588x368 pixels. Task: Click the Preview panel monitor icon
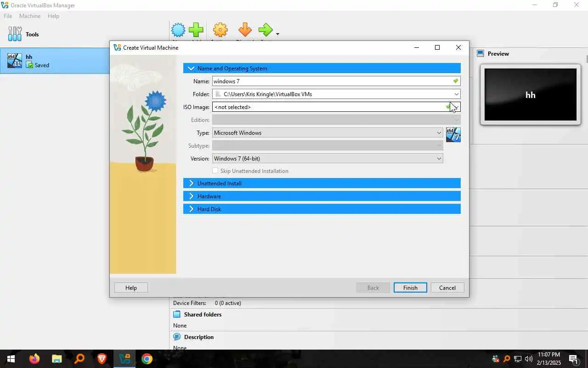(481, 53)
